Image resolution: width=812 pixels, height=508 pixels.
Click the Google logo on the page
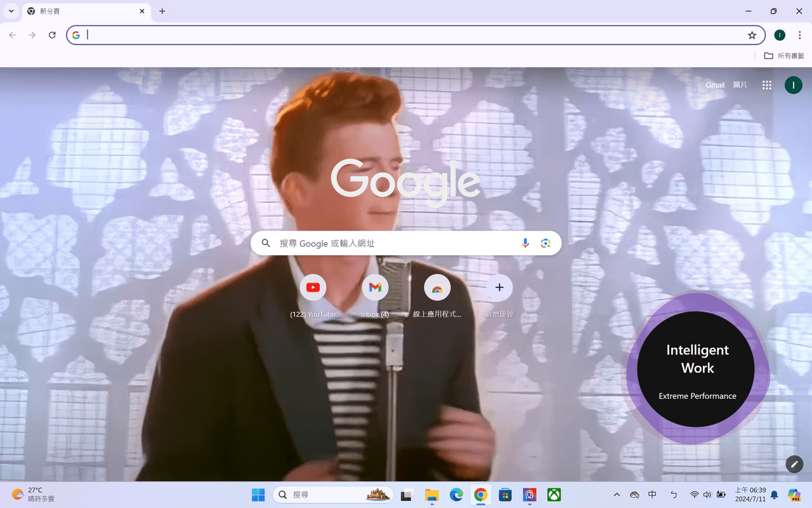tap(405, 182)
